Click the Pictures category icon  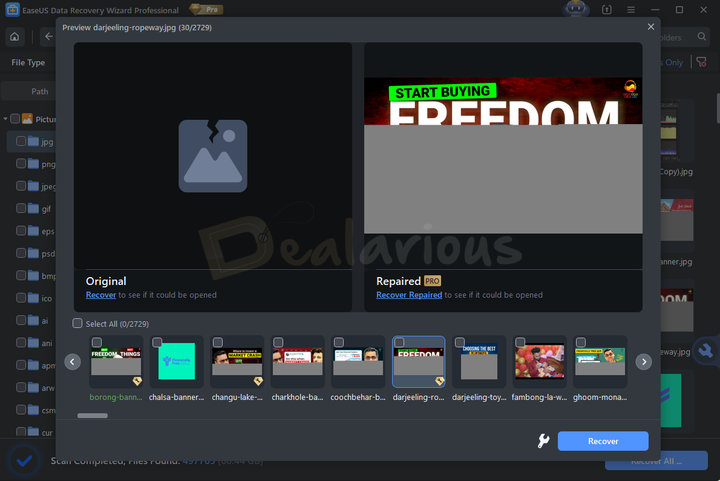pyautogui.click(x=28, y=119)
